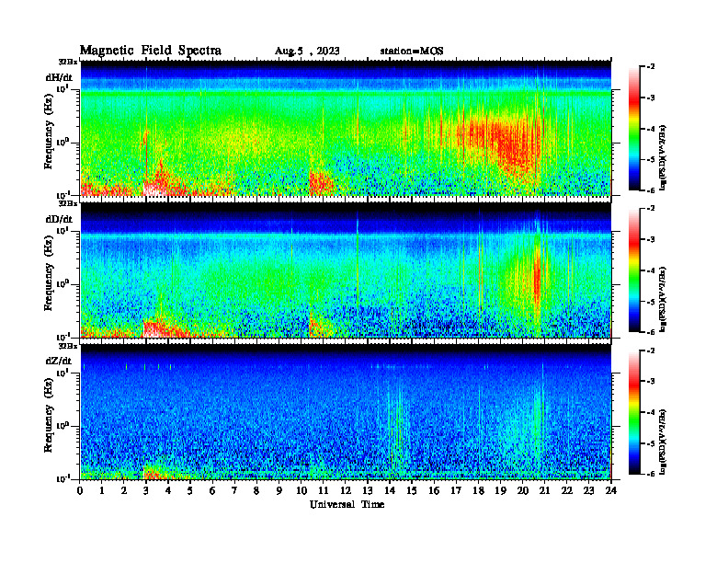Screen dimensions: 728x563
Task: Click hour tick label 22 on time axis
Action: point(566,490)
